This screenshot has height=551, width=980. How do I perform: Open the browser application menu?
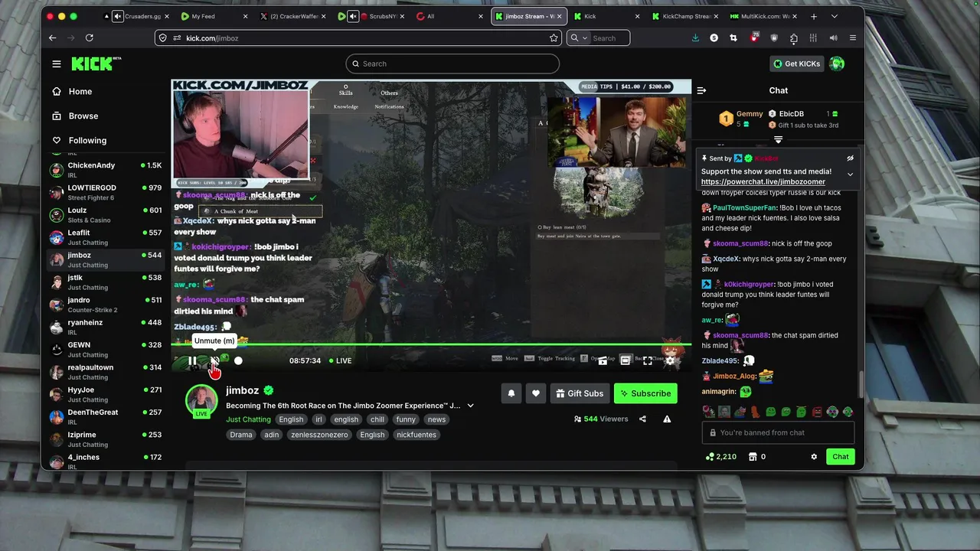(853, 37)
